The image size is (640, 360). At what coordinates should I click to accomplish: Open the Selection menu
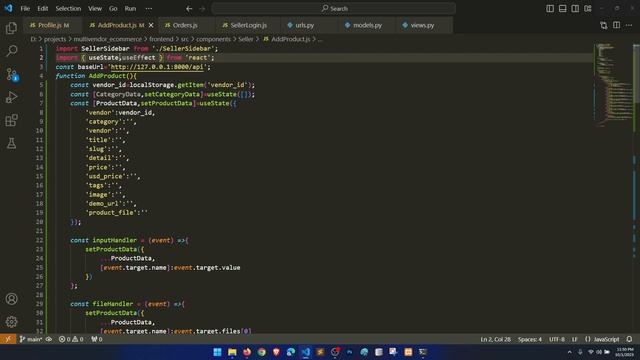click(68, 8)
